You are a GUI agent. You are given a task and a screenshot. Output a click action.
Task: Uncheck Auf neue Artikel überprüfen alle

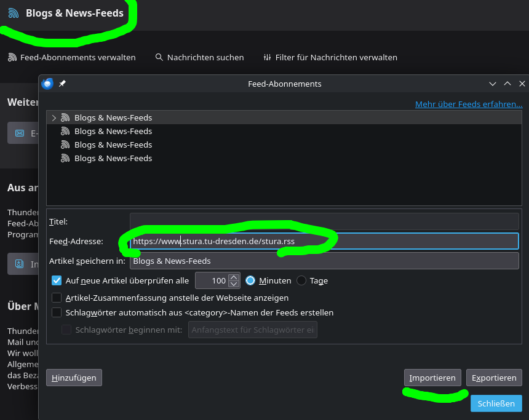tap(57, 280)
